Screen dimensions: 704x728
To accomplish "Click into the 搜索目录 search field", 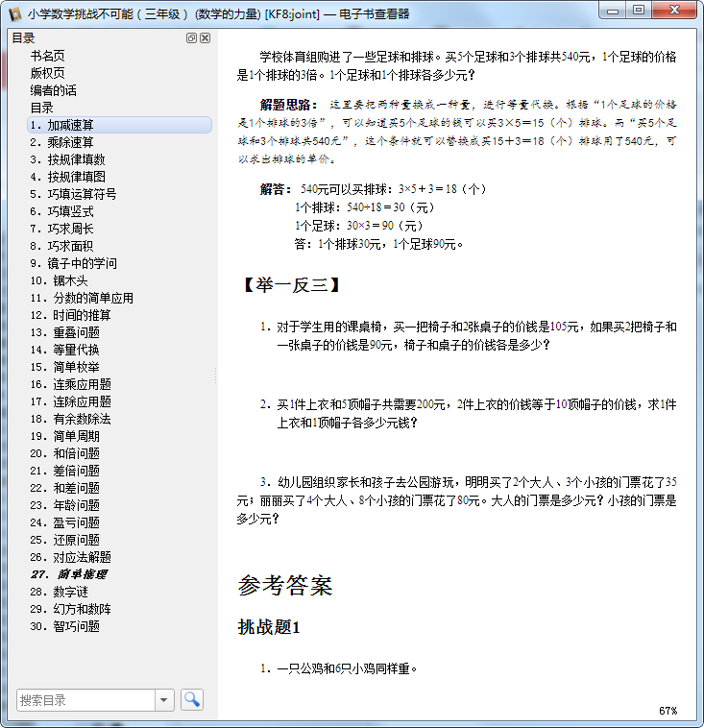I will click(85, 700).
